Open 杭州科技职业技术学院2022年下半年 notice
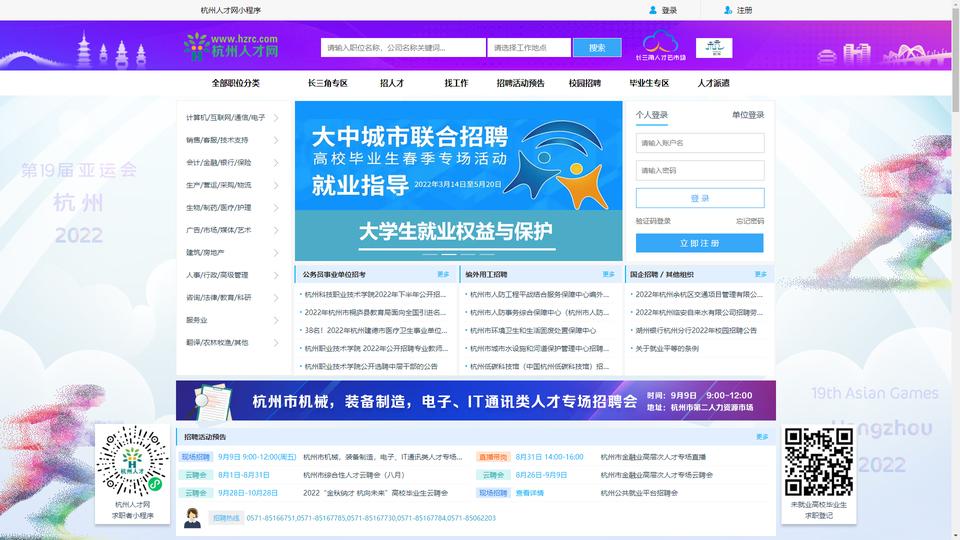This screenshot has width=960, height=540. click(375, 294)
